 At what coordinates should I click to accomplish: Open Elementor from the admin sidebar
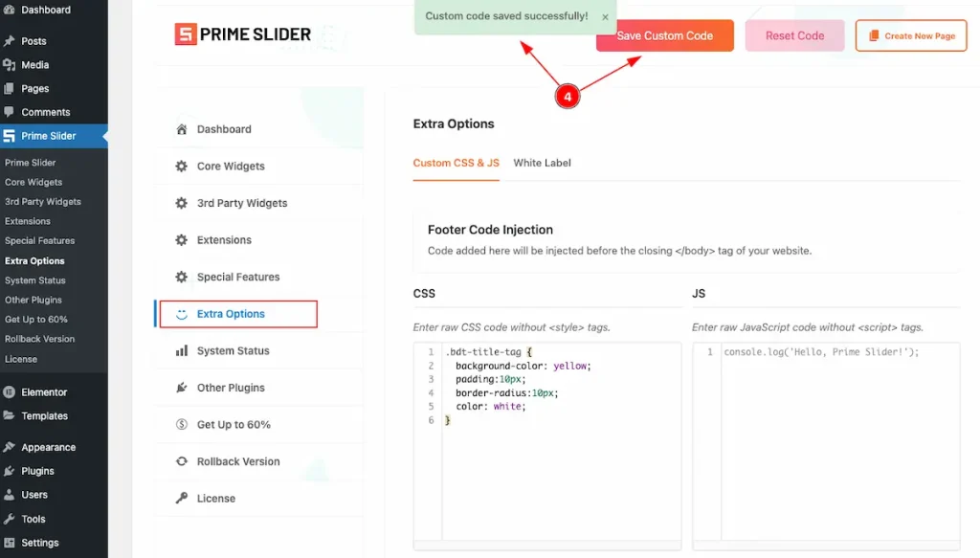click(43, 391)
